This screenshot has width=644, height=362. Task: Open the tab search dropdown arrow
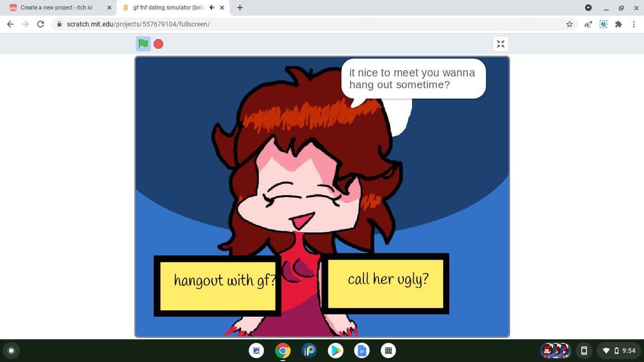point(588,8)
